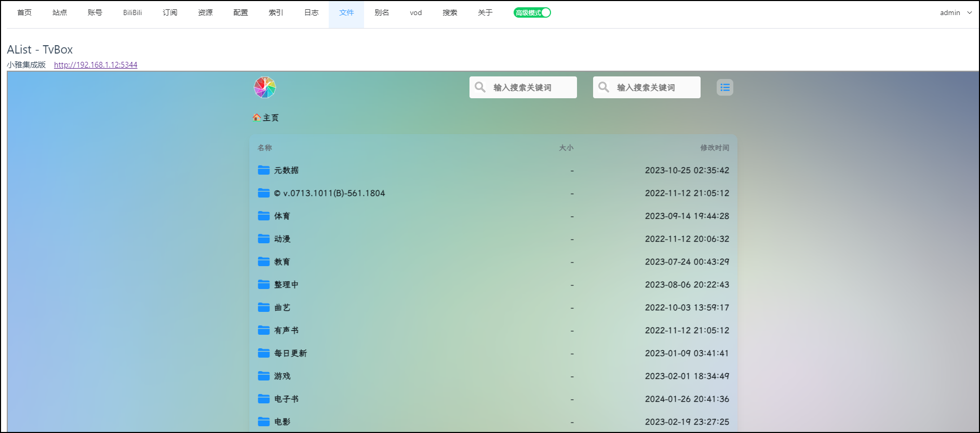Screen dimensions: 980x433
Task: Click the 有声书 folder name
Action: pos(286,330)
